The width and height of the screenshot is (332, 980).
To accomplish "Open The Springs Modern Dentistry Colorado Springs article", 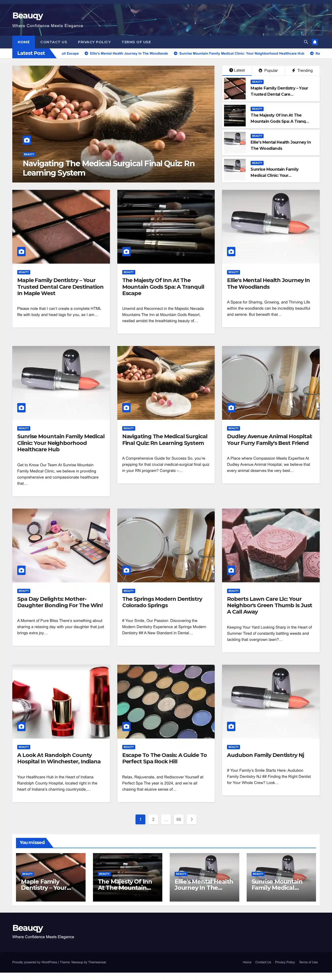I will coord(162,602).
